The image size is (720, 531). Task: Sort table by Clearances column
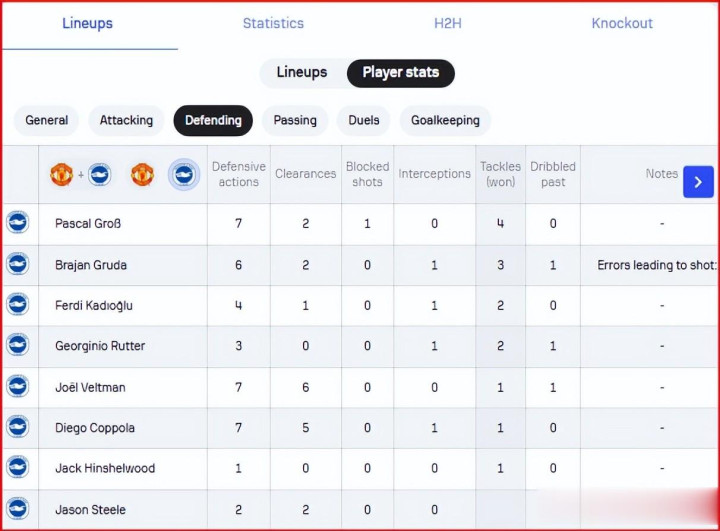coord(305,174)
